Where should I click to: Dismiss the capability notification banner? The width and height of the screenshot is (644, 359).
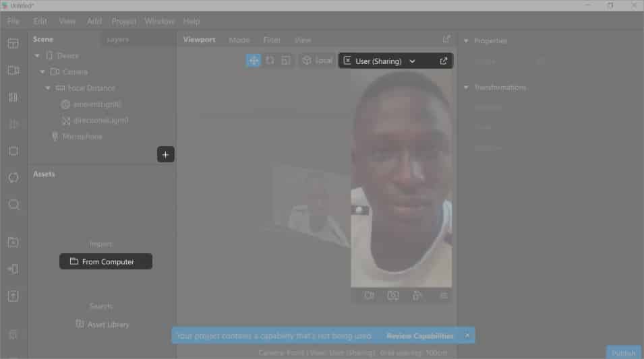(x=467, y=335)
